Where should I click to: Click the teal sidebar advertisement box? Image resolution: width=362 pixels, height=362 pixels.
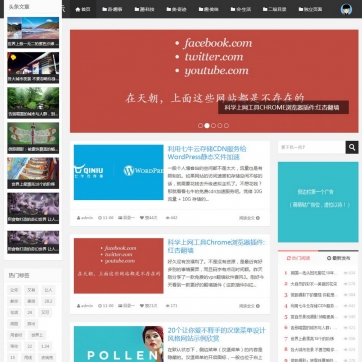[318, 202]
